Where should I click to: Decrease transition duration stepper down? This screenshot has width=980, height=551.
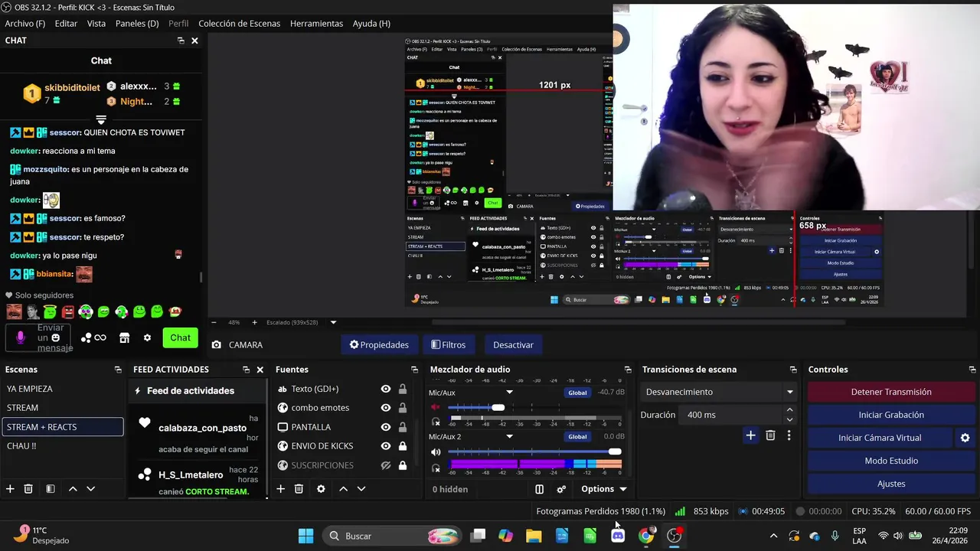pyautogui.click(x=790, y=419)
